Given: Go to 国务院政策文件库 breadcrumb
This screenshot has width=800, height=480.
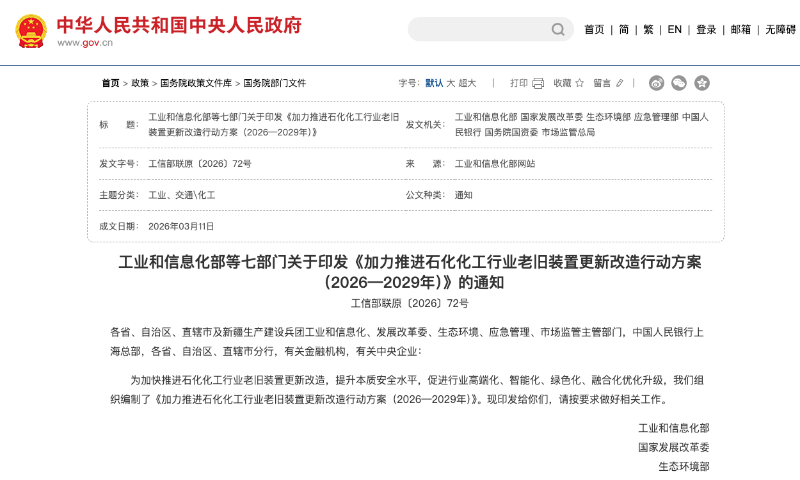Looking at the screenshot, I should click(x=196, y=83).
